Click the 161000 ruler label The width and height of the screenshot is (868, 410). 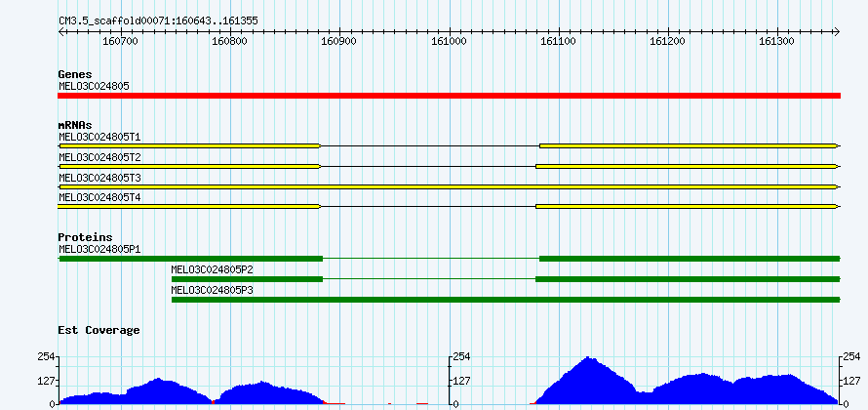pos(449,42)
